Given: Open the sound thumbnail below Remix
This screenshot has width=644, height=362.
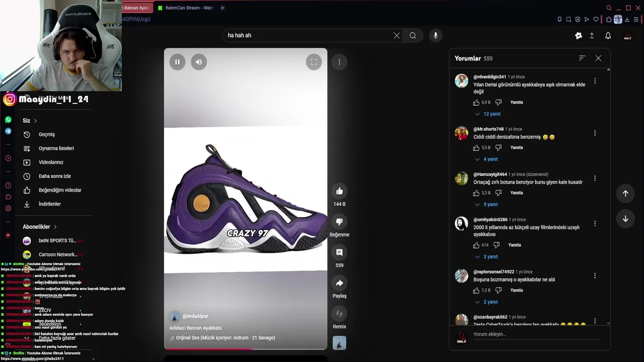Looking at the screenshot, I should coord(340,343).
